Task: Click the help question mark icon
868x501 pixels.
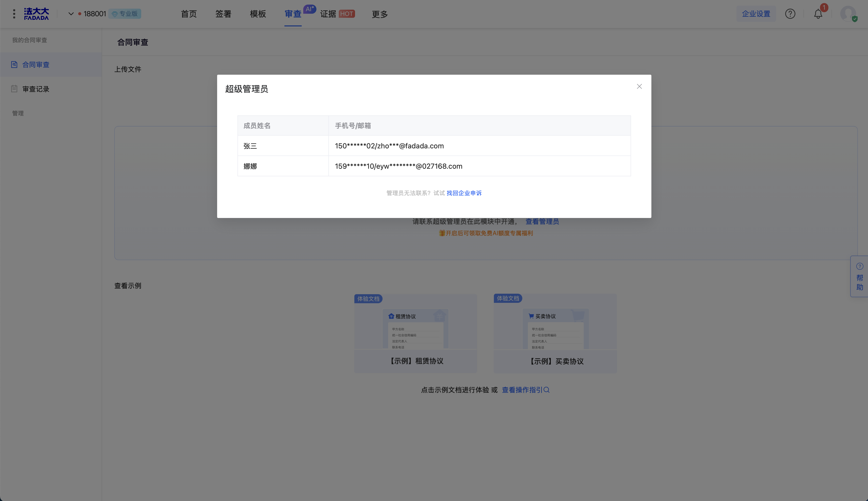Action: coord(790,14)
